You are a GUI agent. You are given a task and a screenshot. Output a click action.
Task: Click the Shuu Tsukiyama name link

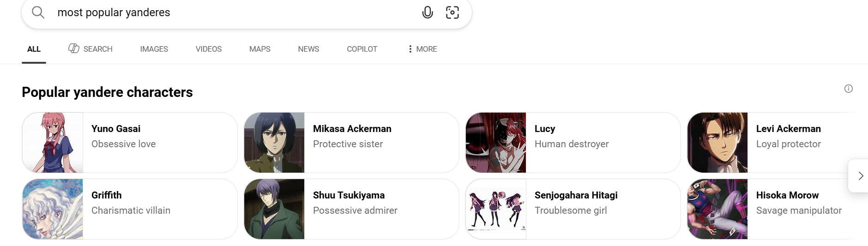coord(349,195)
